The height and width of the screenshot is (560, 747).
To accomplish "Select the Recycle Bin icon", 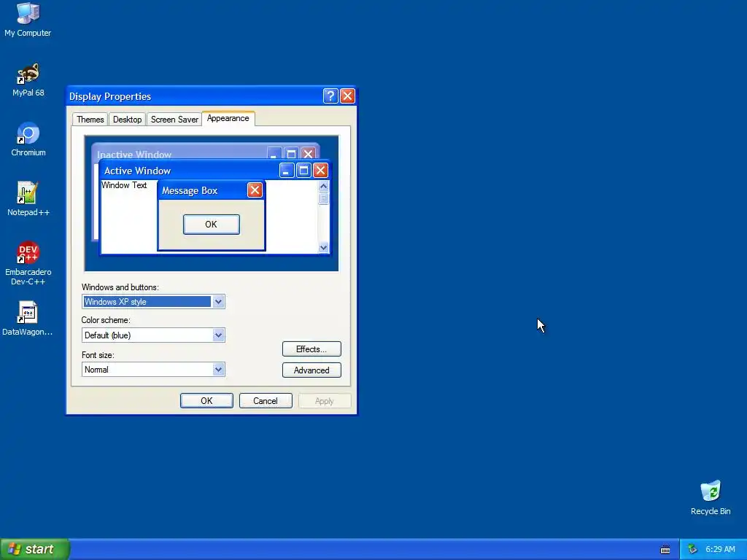I will tap(711, 498).
